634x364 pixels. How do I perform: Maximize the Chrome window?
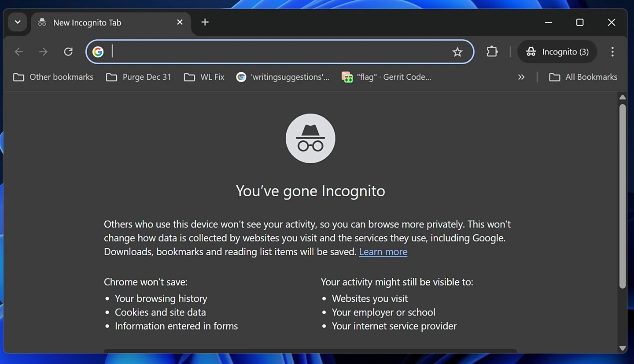pos(580,22)
